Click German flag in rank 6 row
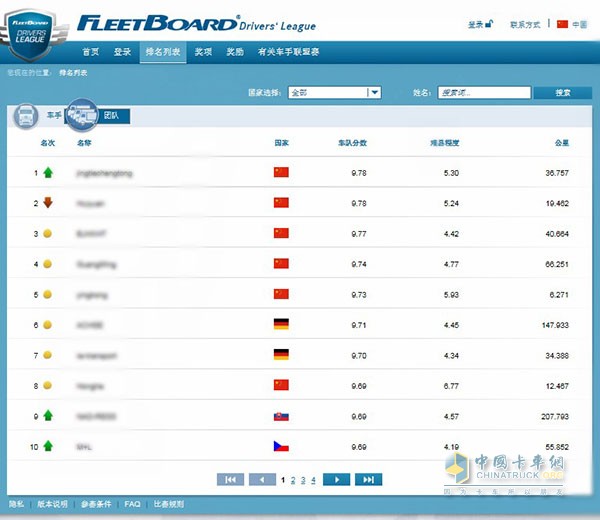600x520 pixels. pos(281,324)
